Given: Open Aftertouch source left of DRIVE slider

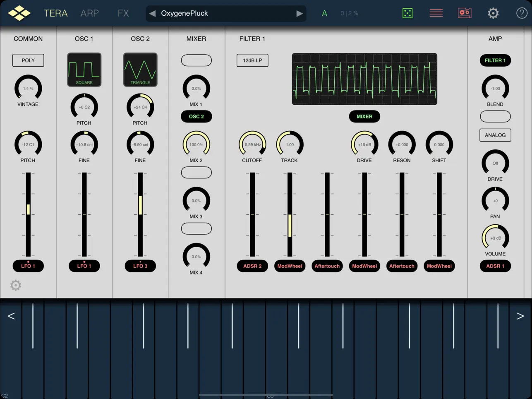Looking at the screenshot, I should [x=327, y=266].
